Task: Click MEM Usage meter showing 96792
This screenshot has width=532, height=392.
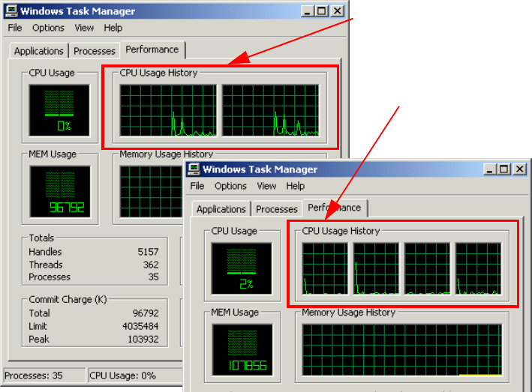Action: [x=60, y=191]
